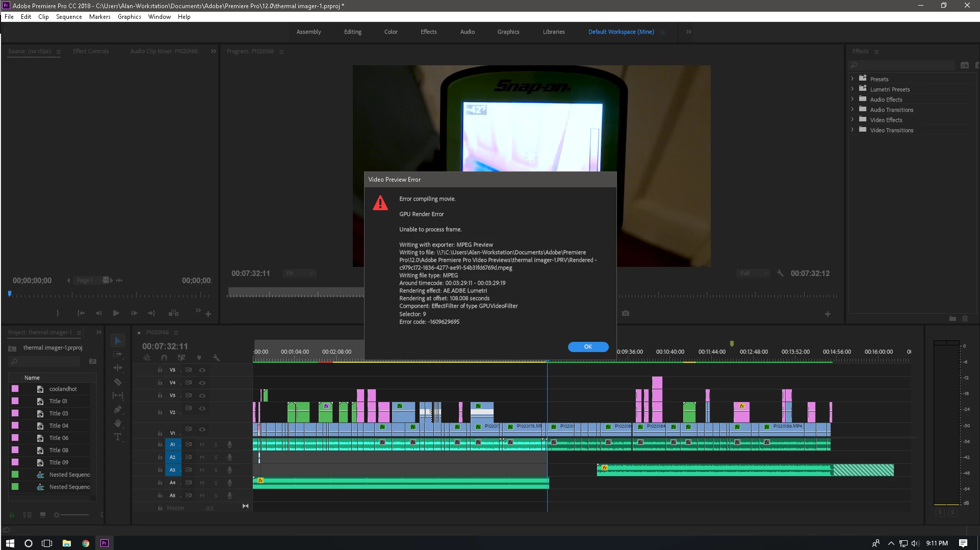This screenshot has width=980, height=550.
Task: Expand Lumetri Presets folder
Action: tap(852, 89)
